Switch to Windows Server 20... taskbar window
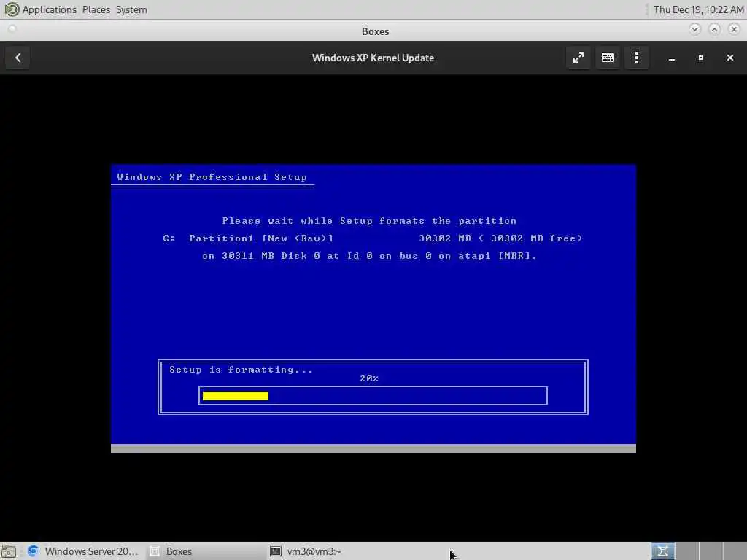The width and height of the screenshot is (747, 560). click(83, 551)
